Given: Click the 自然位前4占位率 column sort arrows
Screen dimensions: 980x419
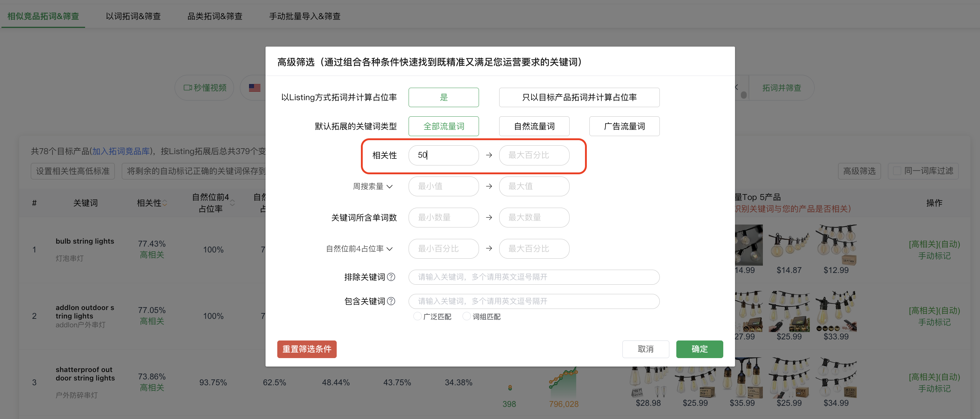Looking at the screenshot, I should click(x=233, y=203).
